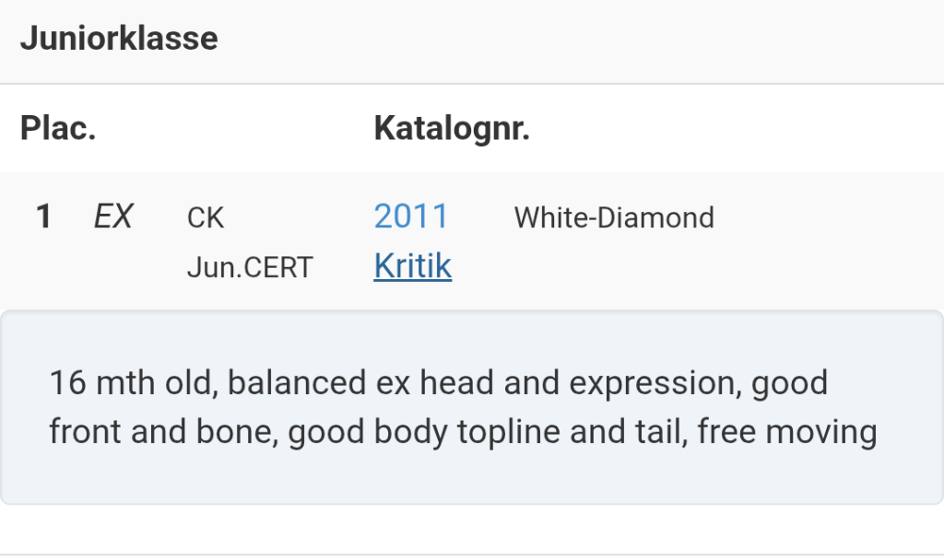This screenshot has height=560, width=944.
Task: Click the "free moving" critique text
Action: (802, 431)
